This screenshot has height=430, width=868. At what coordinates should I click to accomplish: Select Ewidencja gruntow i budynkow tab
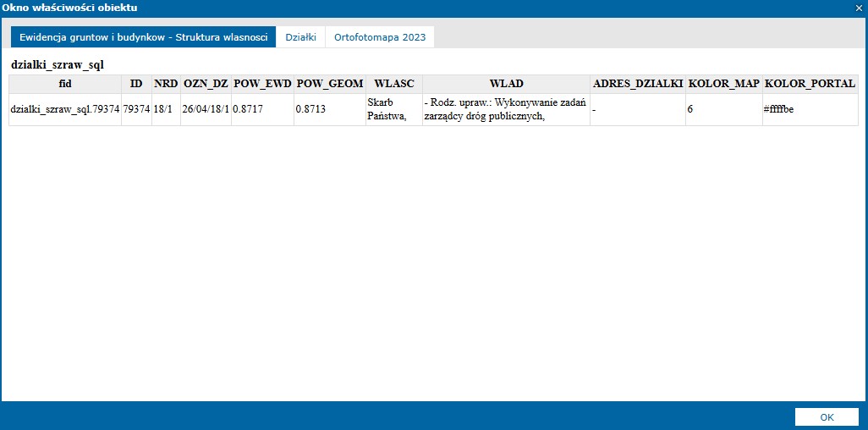(143, 37)
